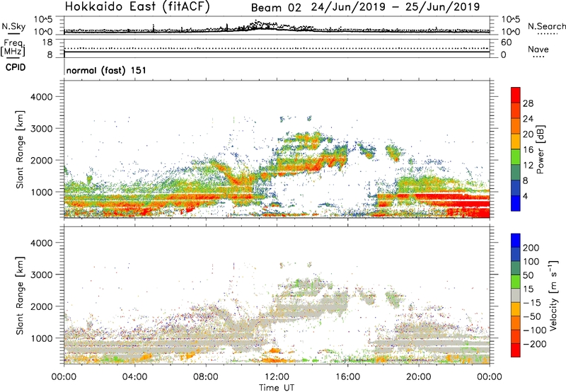Click the "12:00" time tick label
The image size is (566, 392).
[x=277, y=377]
